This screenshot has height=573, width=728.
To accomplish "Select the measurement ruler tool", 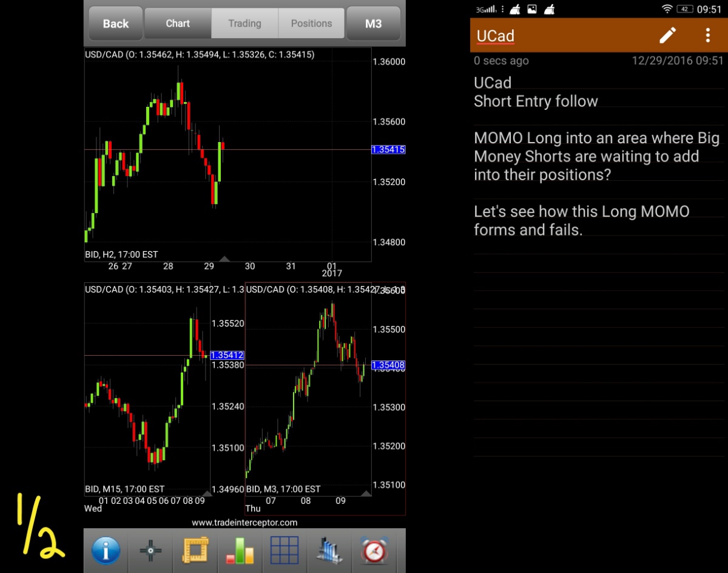I will click(x=195, y=551).
